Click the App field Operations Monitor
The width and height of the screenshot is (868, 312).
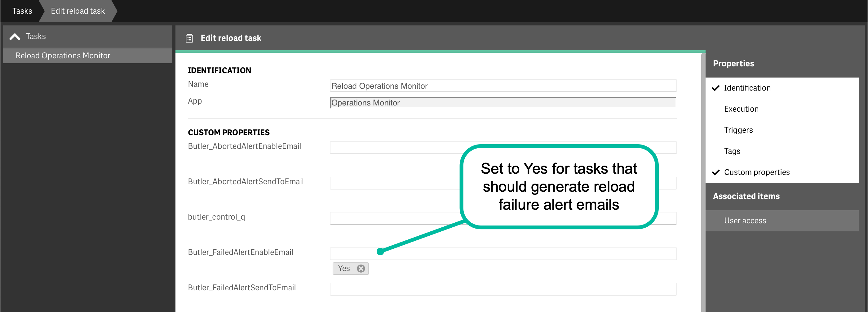pyautogui.click(x=503, y=102)
